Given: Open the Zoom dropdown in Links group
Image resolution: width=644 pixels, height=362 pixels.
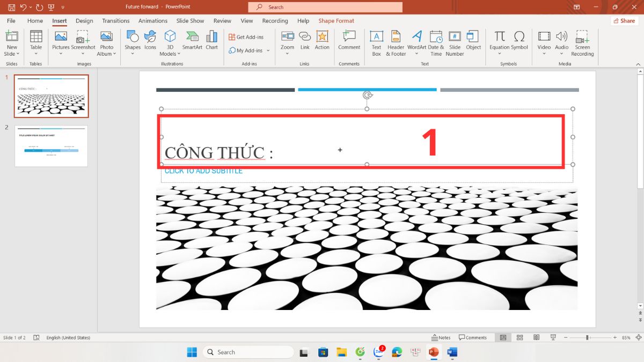Looking at the screenshot, I should click(x=287, y=54).
